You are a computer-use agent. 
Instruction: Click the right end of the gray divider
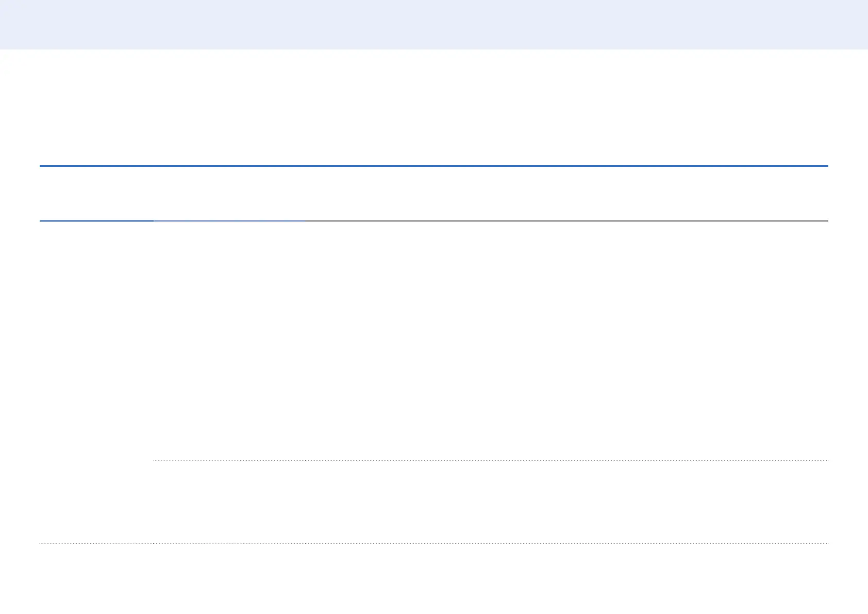click(826, 221)
